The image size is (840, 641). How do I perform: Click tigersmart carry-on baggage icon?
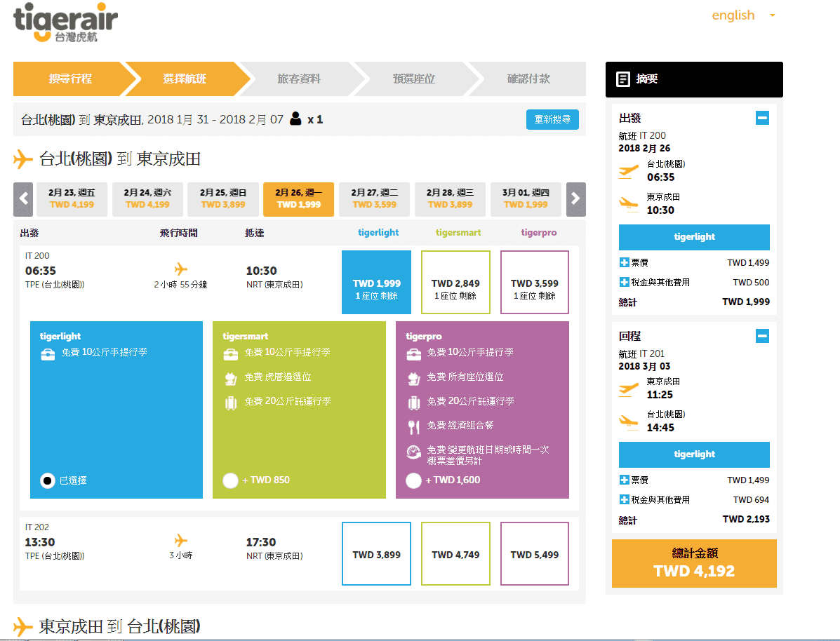click(231, 354)
